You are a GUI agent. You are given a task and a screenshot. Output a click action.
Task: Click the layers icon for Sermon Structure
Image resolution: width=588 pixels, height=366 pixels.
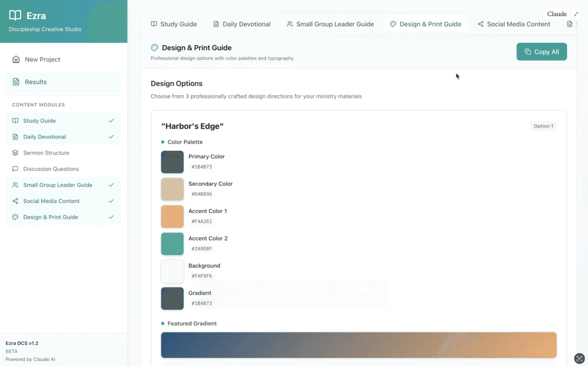pos(15,153)
